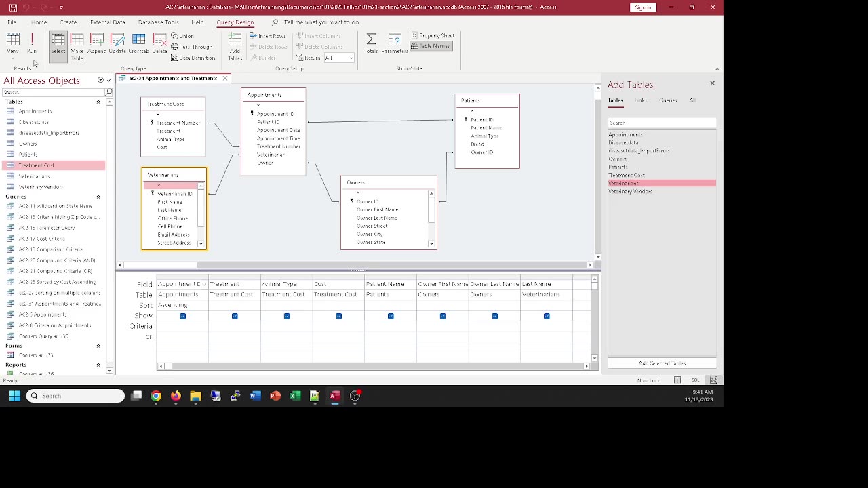Open the All Access Objects dropdown menu
Screen dimensions: 868x488
click(100, 80)
